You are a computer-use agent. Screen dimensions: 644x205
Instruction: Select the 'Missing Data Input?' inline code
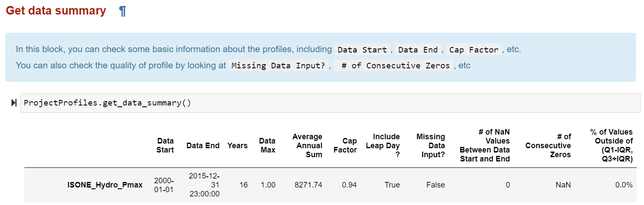tap(278, 66)
